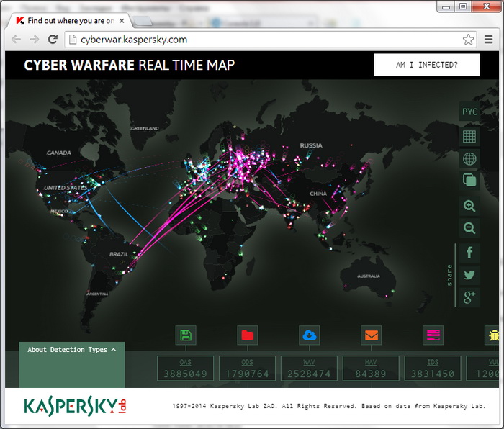Minimize the browser window
The image size is (504, 429).
pyautogui.click(x=446, y=6)
